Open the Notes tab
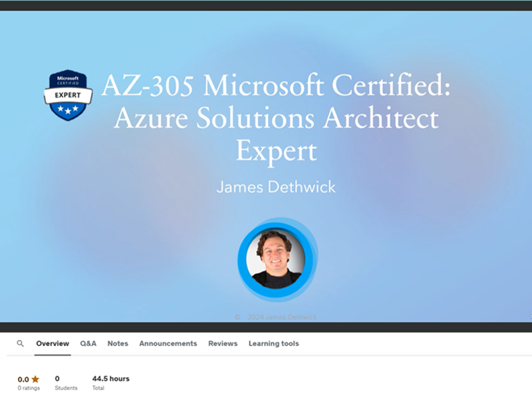The width and height of the screenshot is (532, 399). point(118,344)
